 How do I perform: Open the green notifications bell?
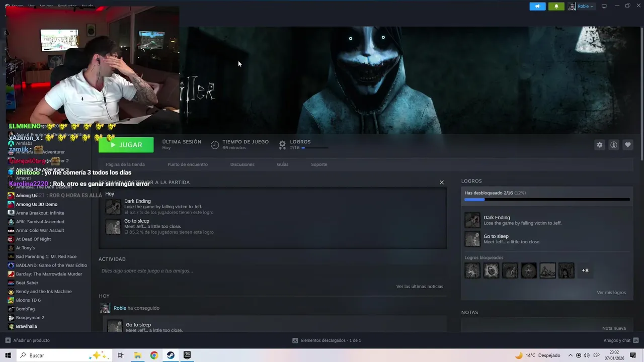[x=556, y=6]
